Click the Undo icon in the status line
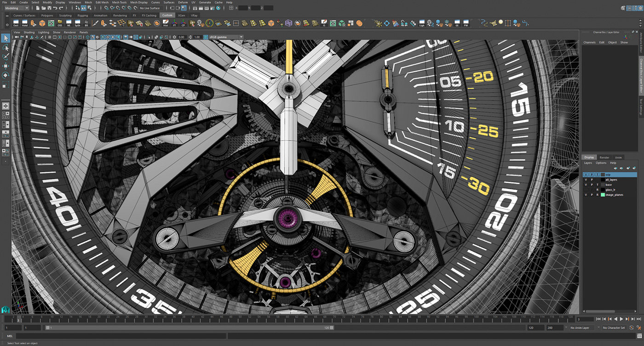 pos(56,8)
